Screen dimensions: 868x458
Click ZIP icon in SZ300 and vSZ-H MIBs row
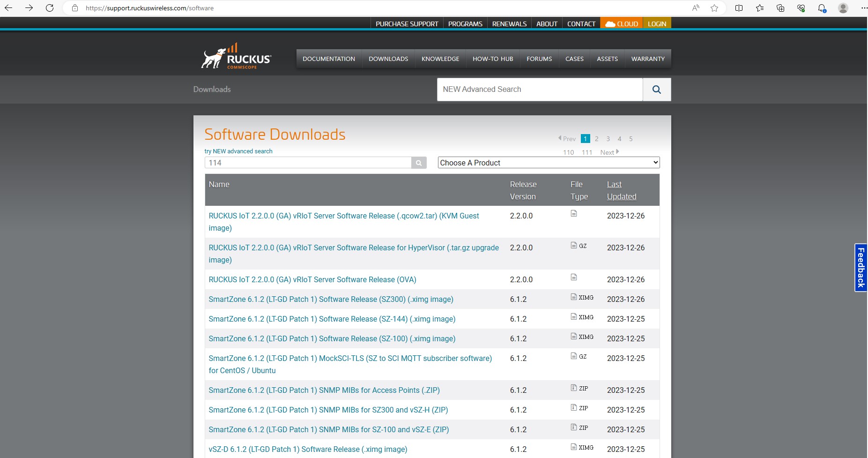tap(574, 407)
